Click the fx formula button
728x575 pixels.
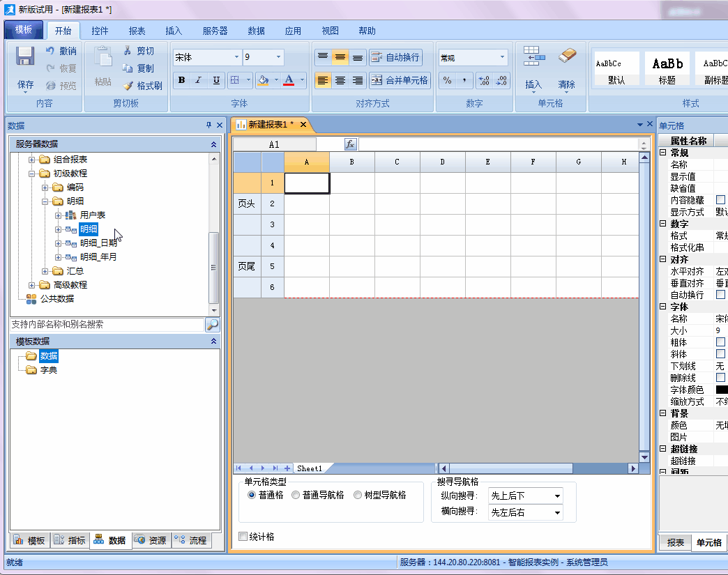point(351,144)
